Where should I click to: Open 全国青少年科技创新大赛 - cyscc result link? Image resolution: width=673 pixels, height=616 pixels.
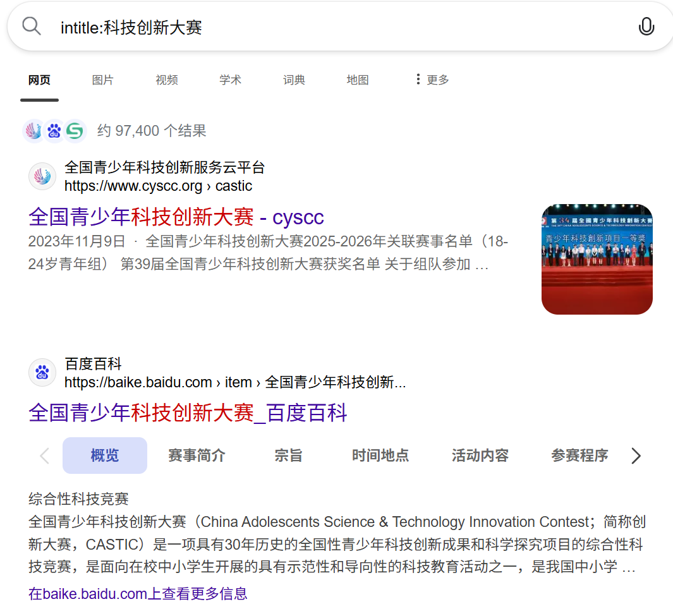[x=176, y=217]
